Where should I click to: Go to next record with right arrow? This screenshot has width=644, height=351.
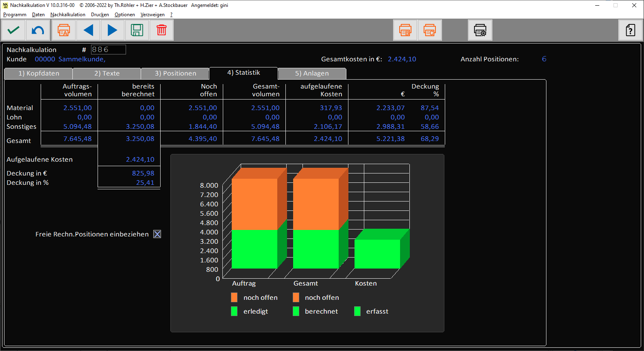tap(113, 30)
